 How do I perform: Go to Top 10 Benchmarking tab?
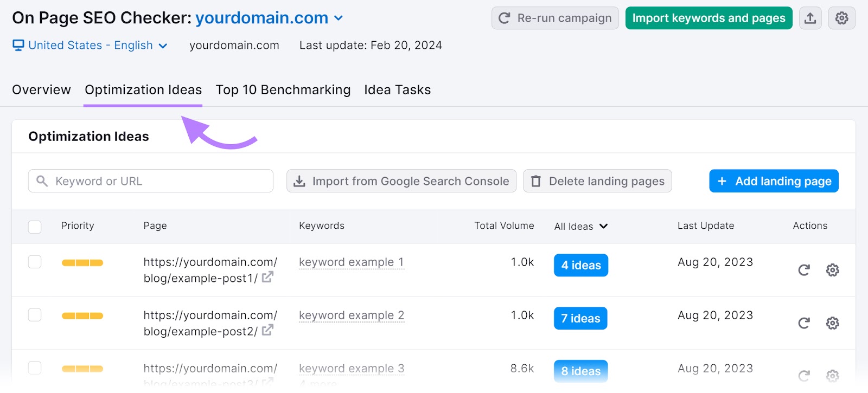[283, 90]
